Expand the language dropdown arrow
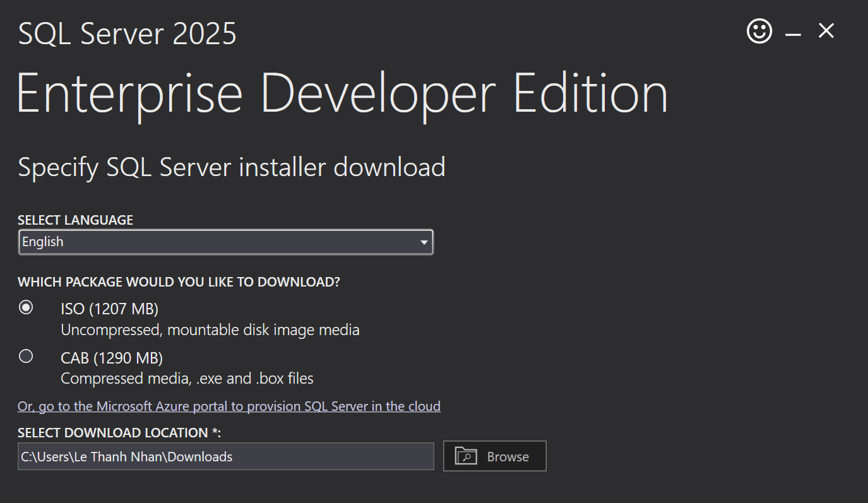Viewport: 868px width, 503px height. [x=424, y=242]
